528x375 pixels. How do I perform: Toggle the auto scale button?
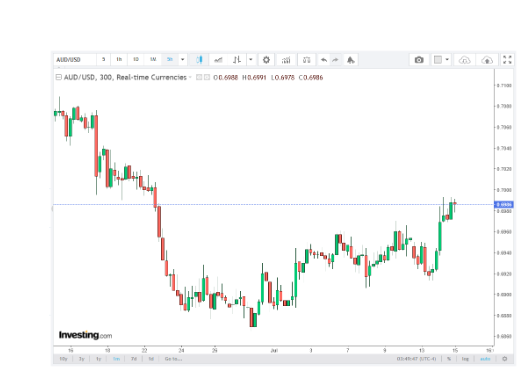[485, 359]
